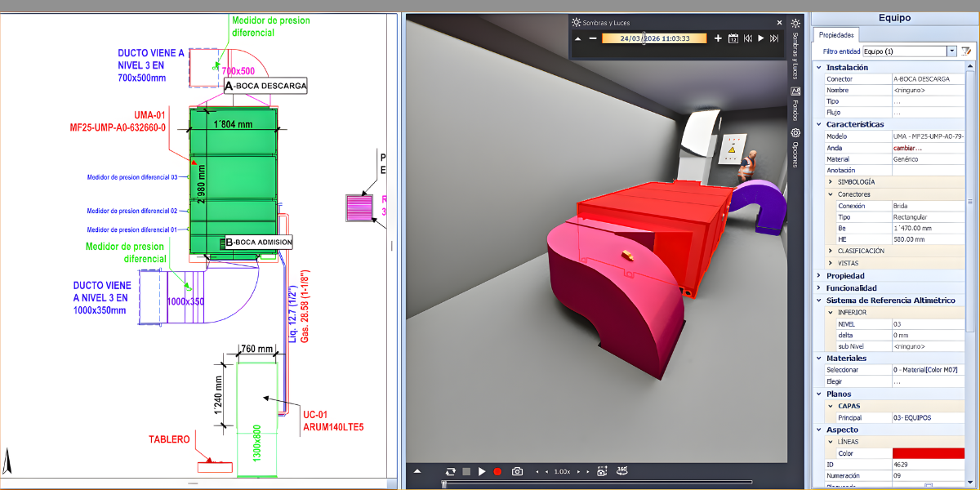Image resolution: width=980 pixels, height=490 pixels.
Task: Click the loop playback icon
Action: pos(450,471)
